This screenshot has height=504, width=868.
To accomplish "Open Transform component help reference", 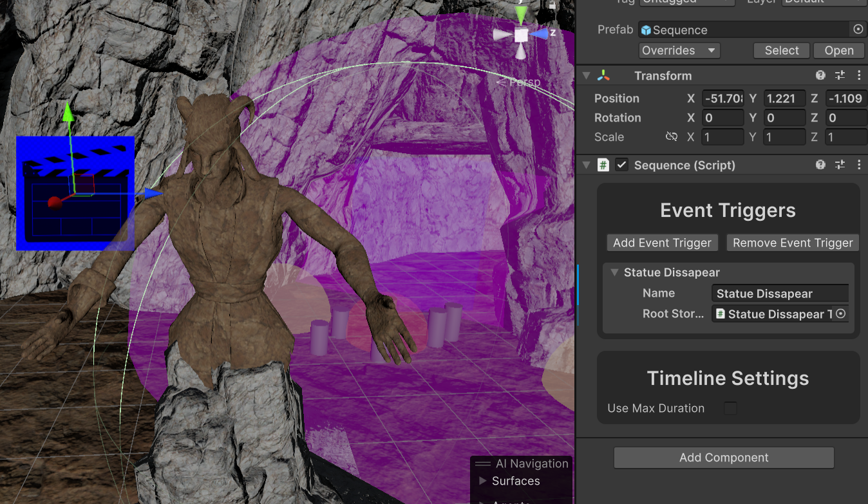I will tap(820, 75).
